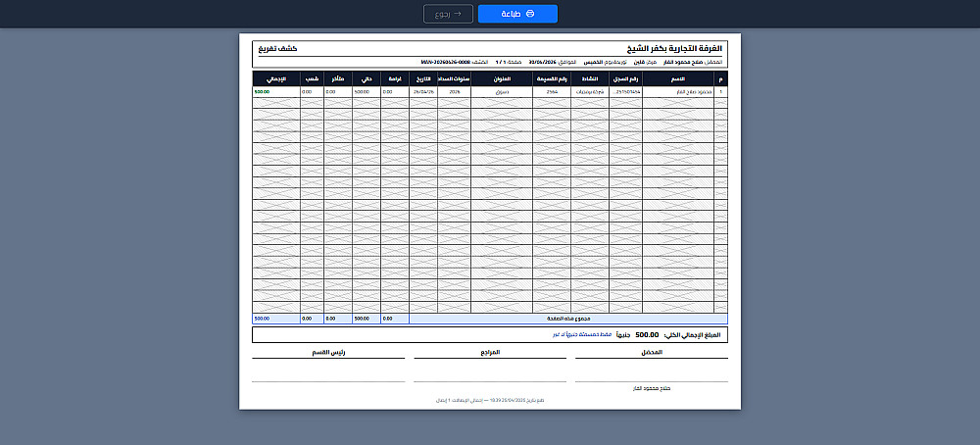Select the 2026 payment year cell

(x=455, y=92)
